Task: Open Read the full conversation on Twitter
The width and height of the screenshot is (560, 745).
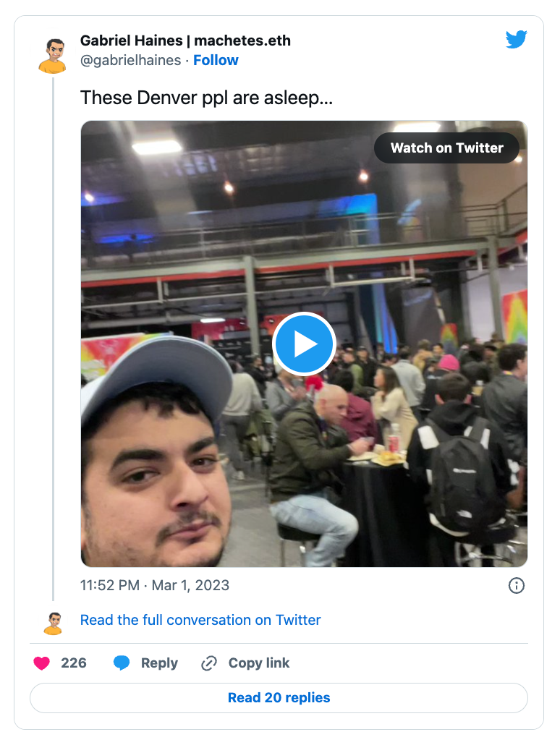Action: pyautogui.click(x=200, y=620)
